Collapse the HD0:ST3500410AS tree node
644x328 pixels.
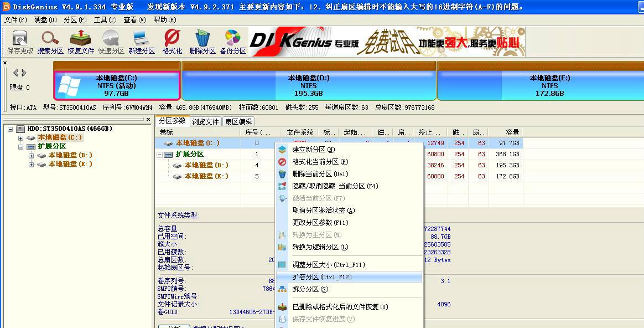pos(11,129)
